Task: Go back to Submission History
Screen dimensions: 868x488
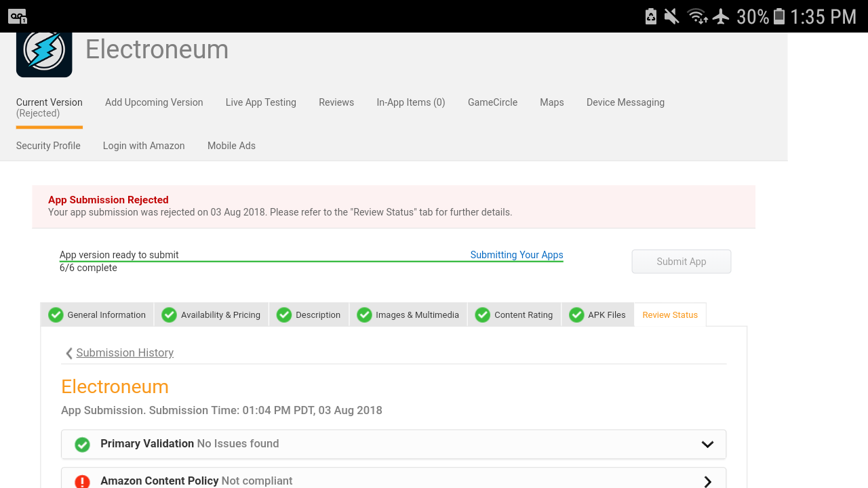Action: 125,353
